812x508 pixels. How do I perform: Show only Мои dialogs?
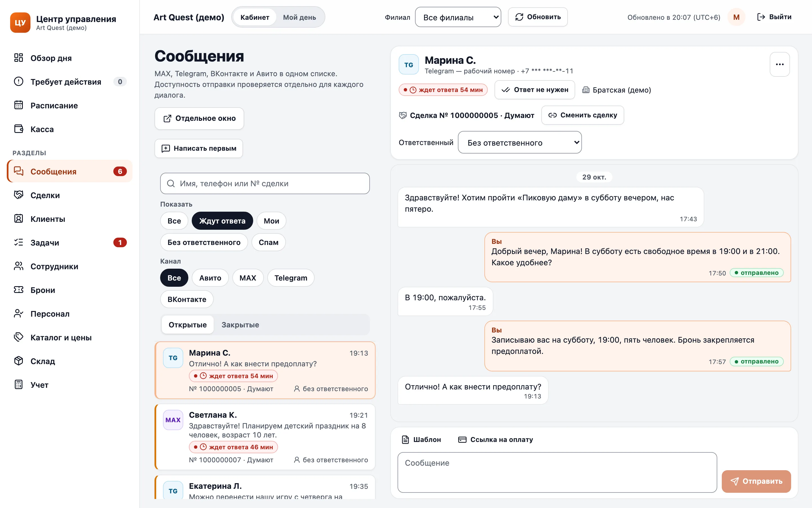tap(271, 221)
